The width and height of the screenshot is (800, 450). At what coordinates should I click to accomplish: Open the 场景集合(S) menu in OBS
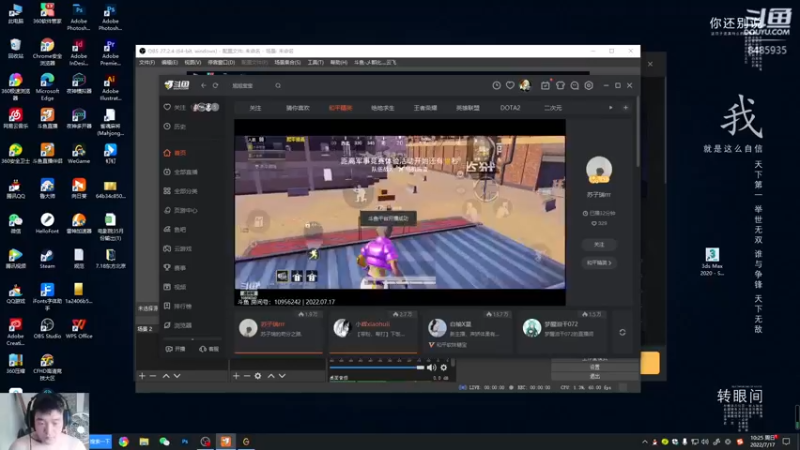point(287,62)
